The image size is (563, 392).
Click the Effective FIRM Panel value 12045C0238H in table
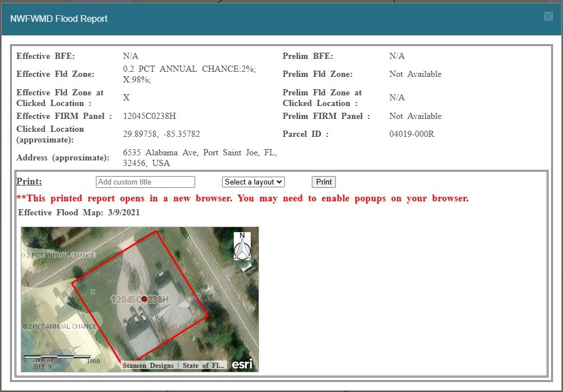pyautogui.click(x=149, y=116)
